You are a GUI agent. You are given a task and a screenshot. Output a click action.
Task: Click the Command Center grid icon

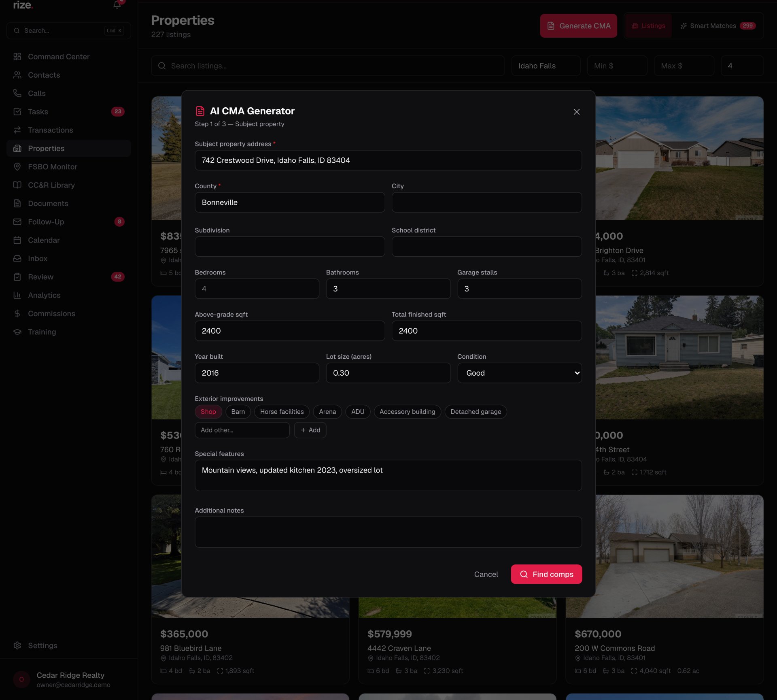pyautogui.click(x=17, y=57)
